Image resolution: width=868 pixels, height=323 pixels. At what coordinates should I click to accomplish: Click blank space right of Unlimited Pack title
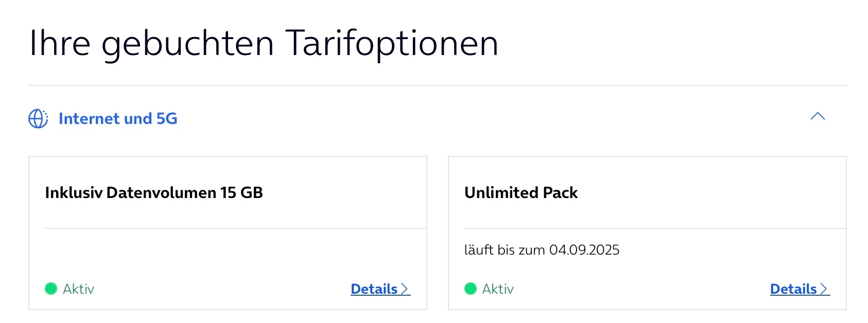click(x=710, y=193)
